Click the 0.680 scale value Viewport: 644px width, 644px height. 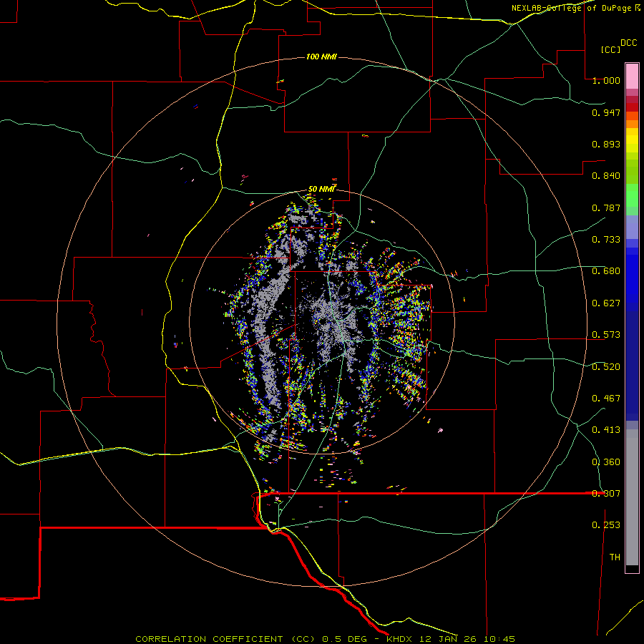coord(606,271)
